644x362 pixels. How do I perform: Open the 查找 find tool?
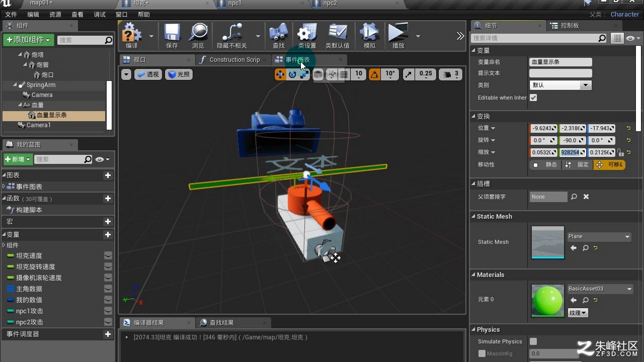(x=279, y=36)
